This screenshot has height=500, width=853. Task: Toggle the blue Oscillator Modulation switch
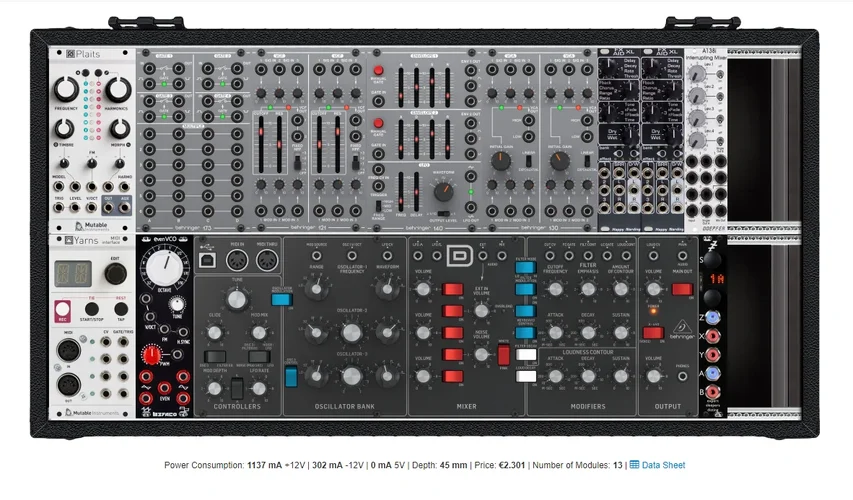tap(281, 299)
